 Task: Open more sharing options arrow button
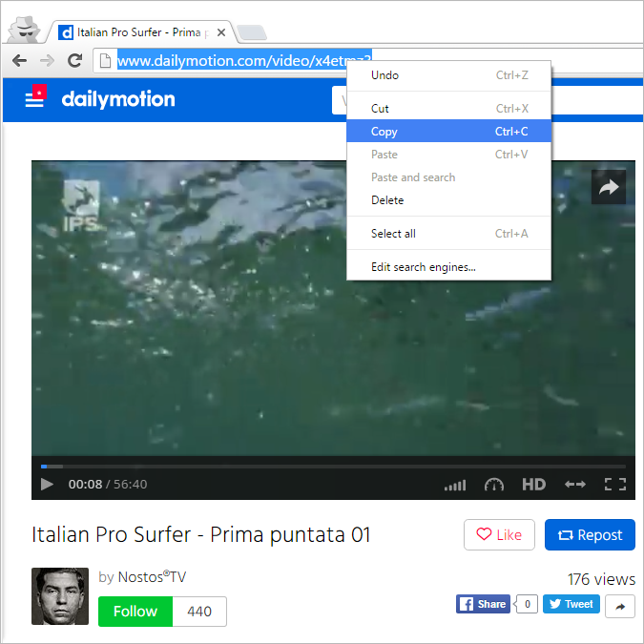coord(620,606)
